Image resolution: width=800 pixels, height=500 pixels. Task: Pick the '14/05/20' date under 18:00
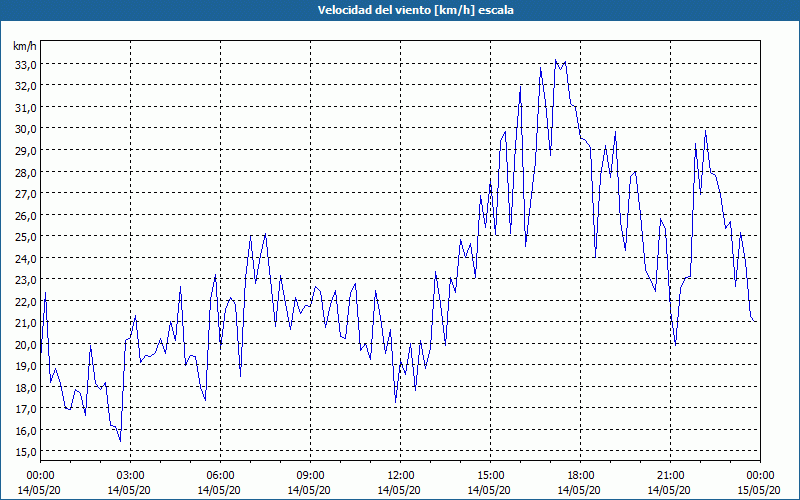[x=580, y=490]
